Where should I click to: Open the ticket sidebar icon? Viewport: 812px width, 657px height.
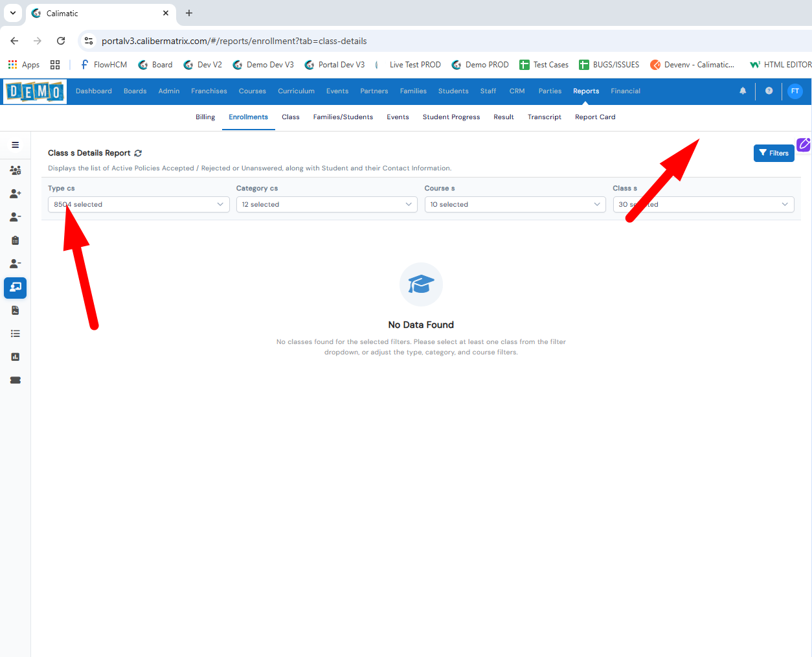point(15,380)
